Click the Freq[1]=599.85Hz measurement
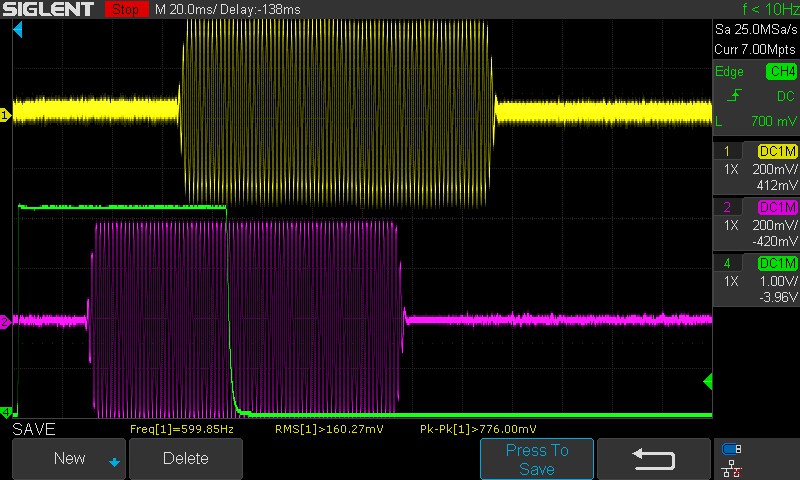 coord(182,429)
